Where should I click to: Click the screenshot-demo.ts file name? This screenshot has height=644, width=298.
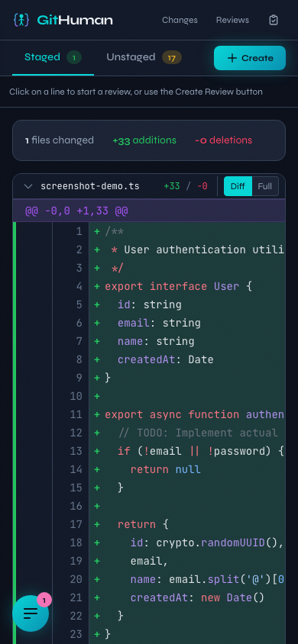[x=90, y=186]
